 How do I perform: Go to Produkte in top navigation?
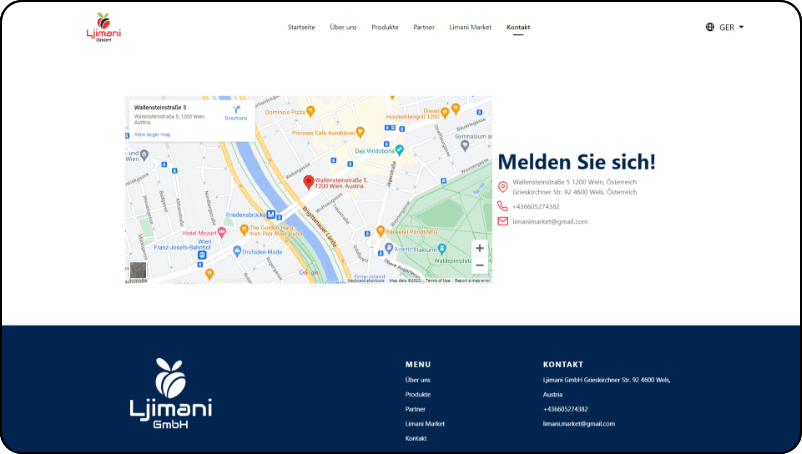(385, 27)
